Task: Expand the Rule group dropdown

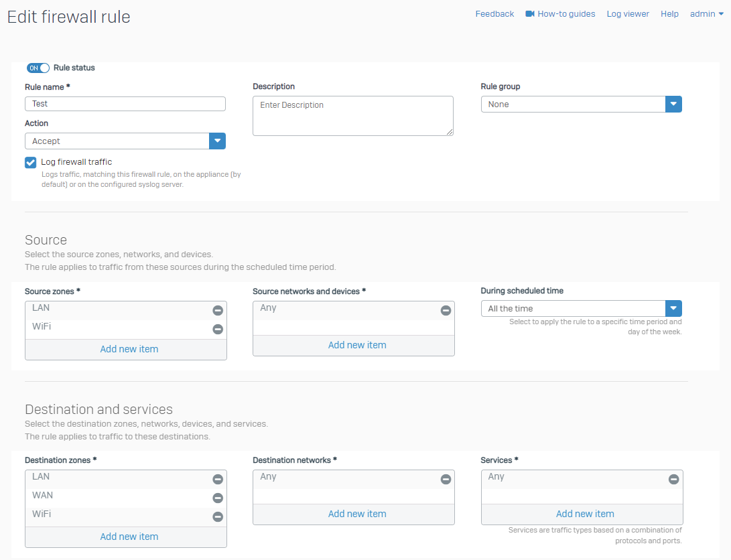Action: click(673, 104)
